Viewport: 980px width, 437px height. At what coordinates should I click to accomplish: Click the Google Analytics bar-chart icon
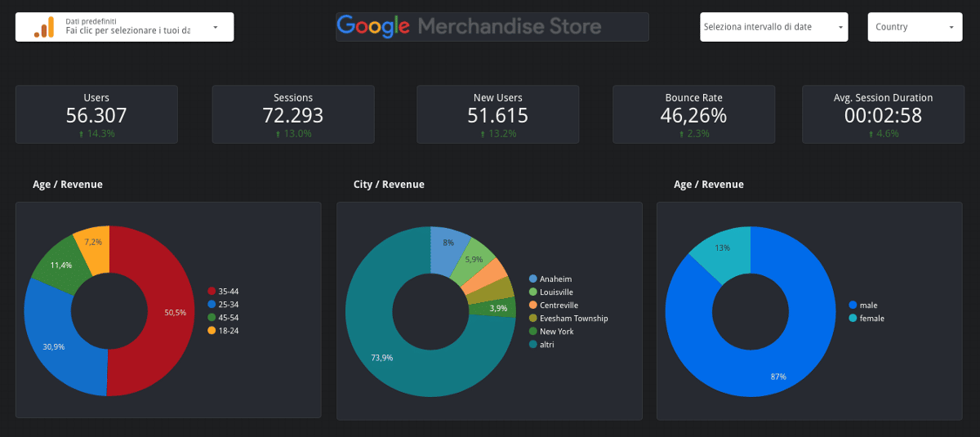tap(43, 27)
